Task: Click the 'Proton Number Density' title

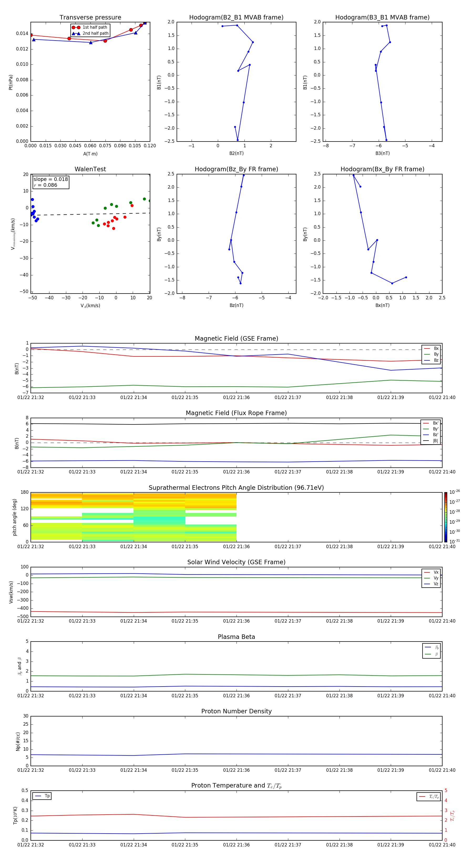Action: (236, 711)
